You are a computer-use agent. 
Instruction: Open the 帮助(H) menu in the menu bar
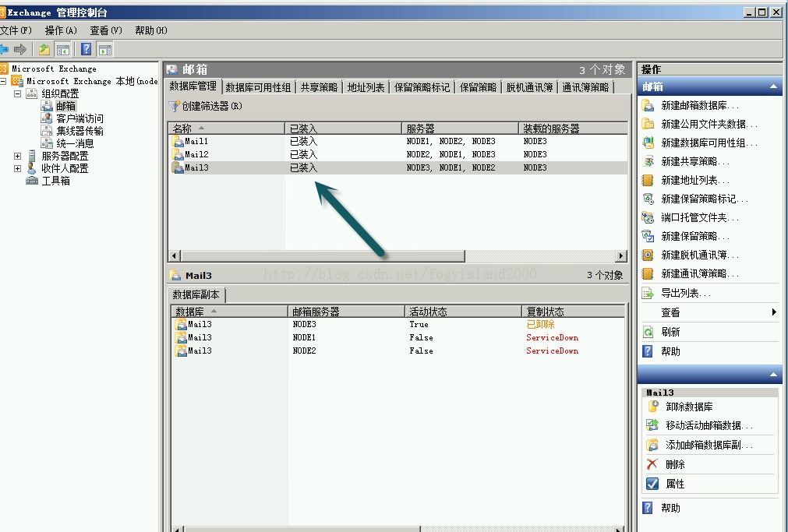[150, 30]
